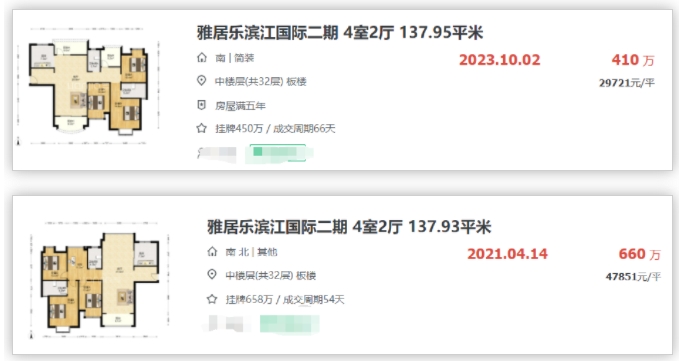The height and width of the screenshot is (361, 679).
Task: Click blurred agent icon in first listing
Action: pos(217,153)
